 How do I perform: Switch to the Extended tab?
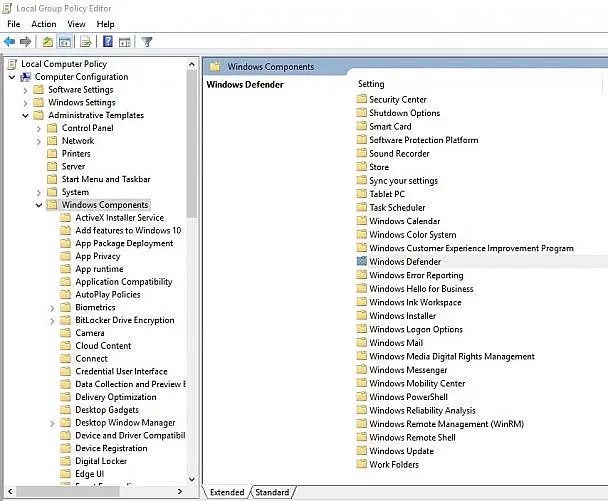point(227,492)
